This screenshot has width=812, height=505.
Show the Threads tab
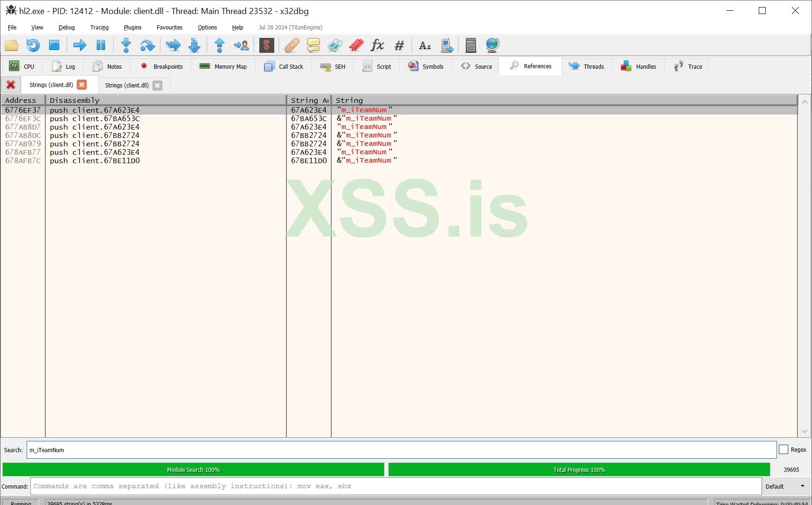586,66
